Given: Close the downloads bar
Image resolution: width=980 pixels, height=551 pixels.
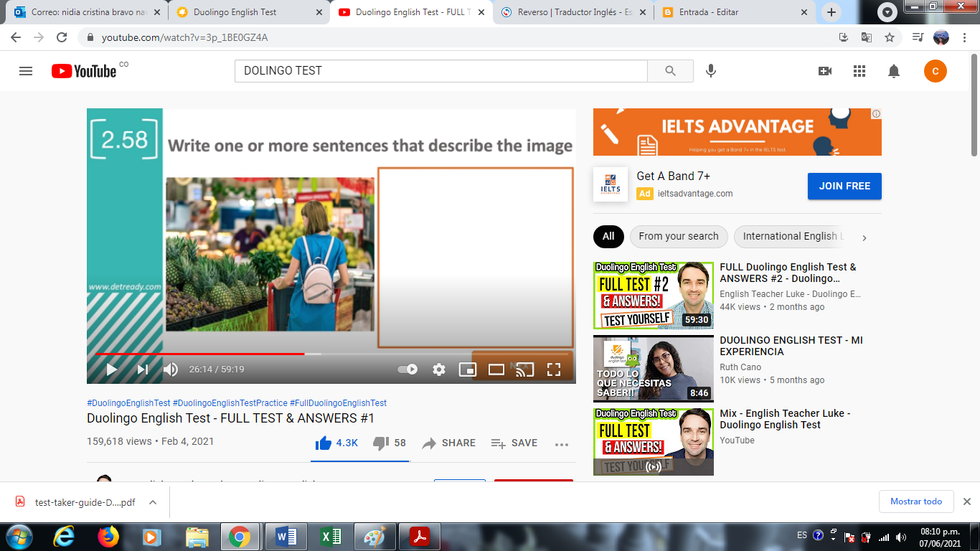Looking at the screenshot, I should 966,501.
